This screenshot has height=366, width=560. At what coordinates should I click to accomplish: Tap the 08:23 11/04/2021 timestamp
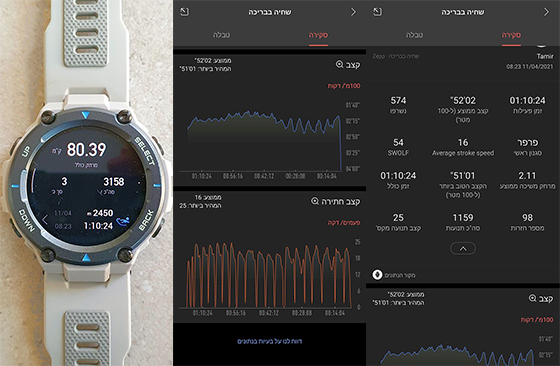point(529,66)
